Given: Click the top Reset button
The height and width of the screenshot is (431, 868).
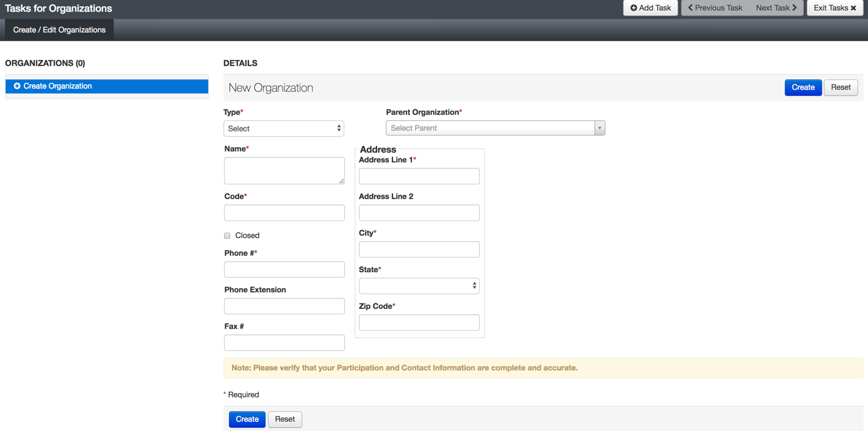Looking at the screenshot, I should [841, 87].
